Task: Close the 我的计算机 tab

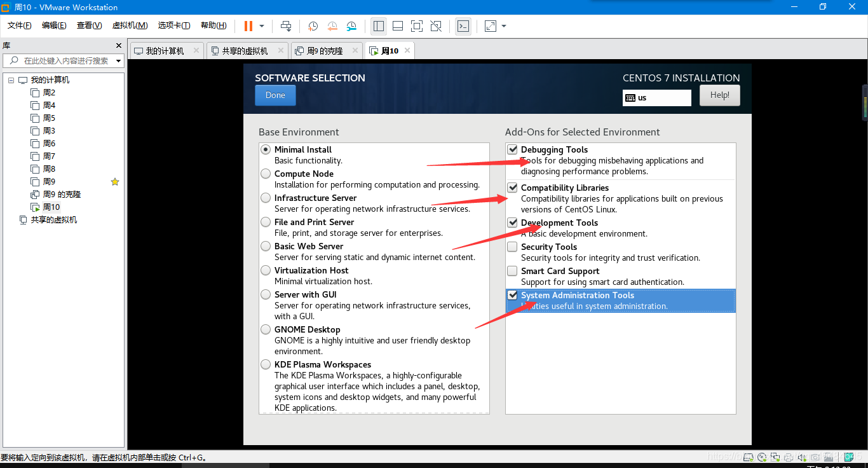Action: 196,50
